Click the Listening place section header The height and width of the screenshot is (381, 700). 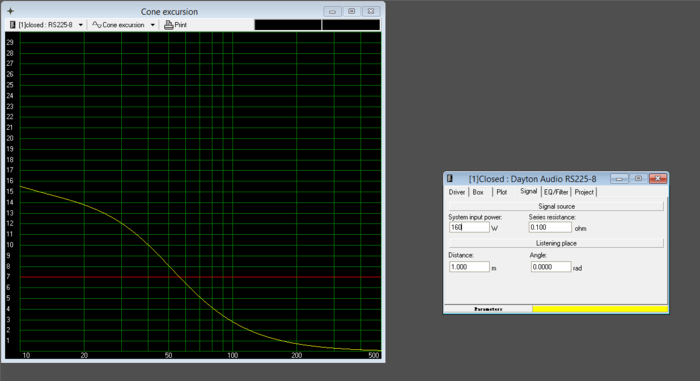556,243
